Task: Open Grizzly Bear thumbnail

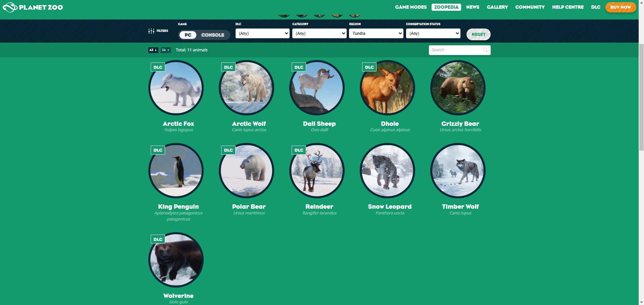Action: (458, 88)
